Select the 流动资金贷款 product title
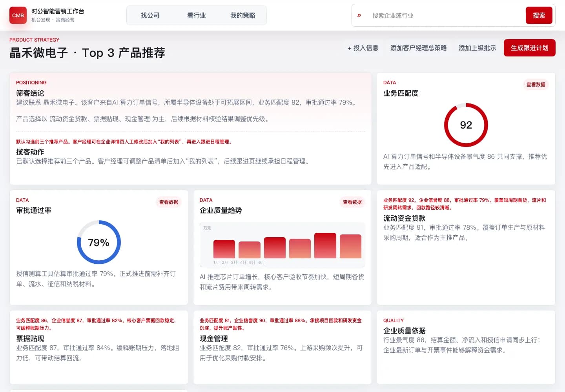 point(405,218)
